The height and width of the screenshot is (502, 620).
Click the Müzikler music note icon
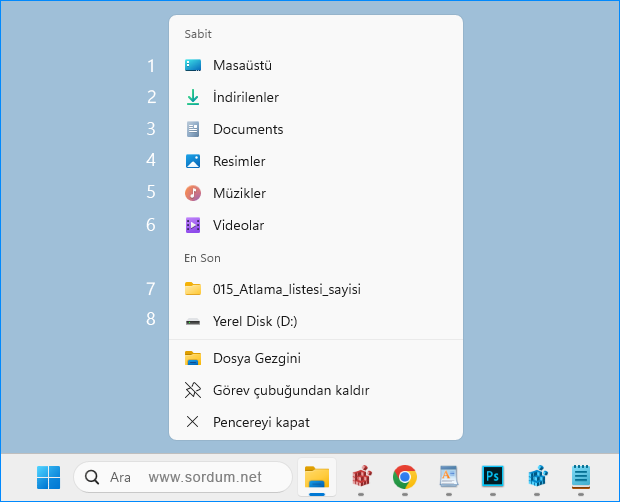[193, 193]
